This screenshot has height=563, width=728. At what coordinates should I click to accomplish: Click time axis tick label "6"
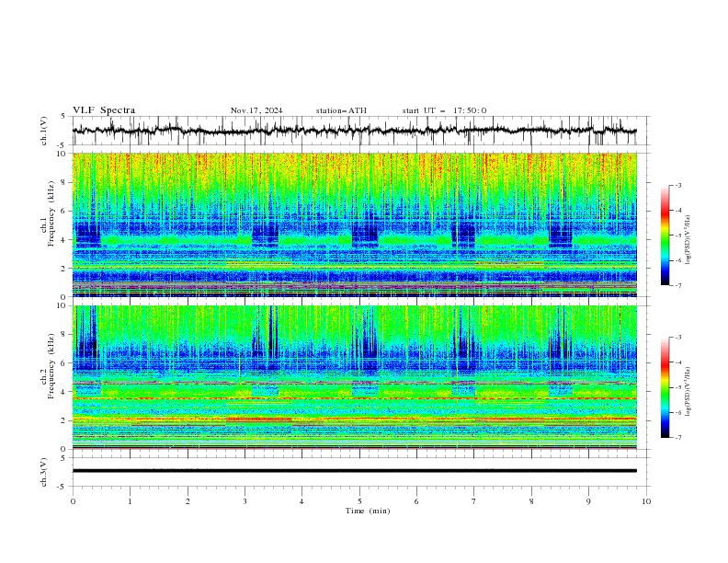(416, 501)
